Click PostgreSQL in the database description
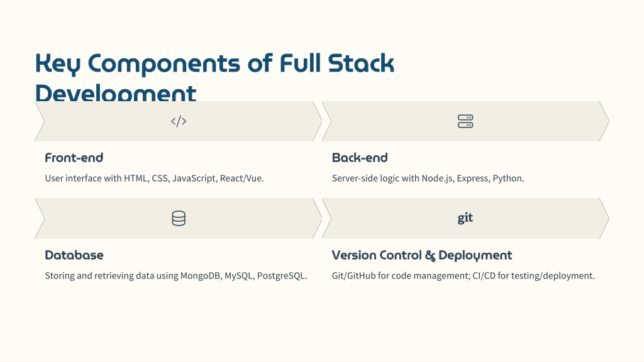 coord(282,275)
